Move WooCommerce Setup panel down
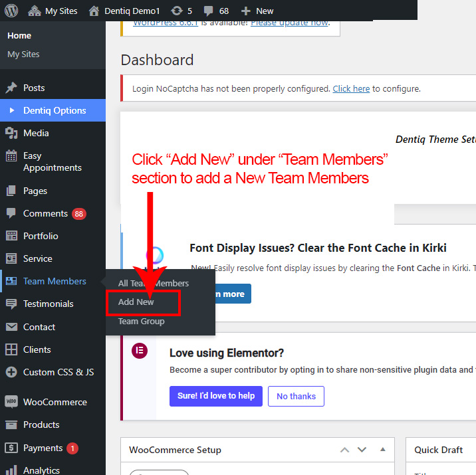This screenshot has height=475, width=476. tap(362, 450)
